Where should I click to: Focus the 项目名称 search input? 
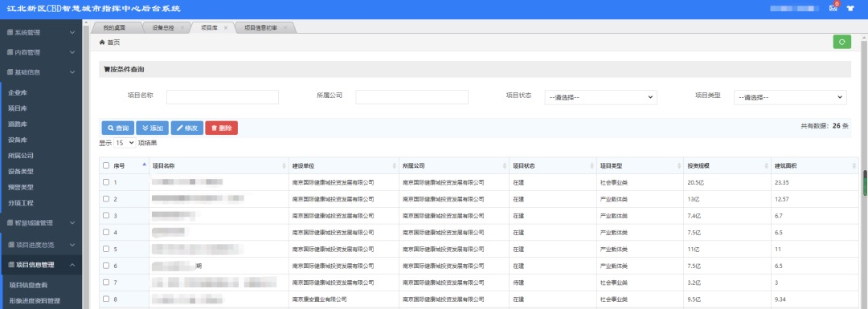pyautogui.click(x=223, y=97)
